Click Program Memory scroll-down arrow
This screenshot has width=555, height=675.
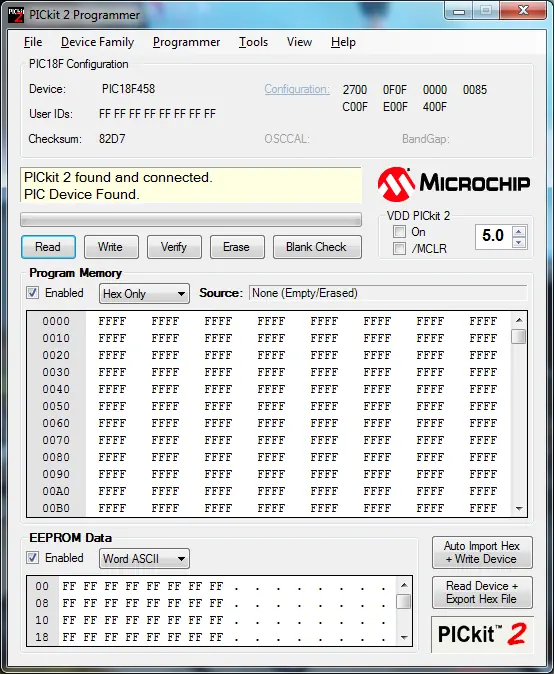click(519, 508)
